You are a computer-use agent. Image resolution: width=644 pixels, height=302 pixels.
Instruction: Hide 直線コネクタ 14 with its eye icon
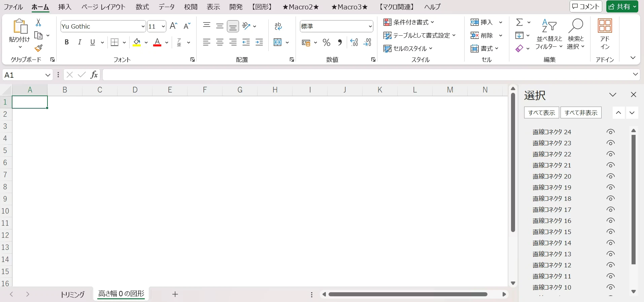click(x=611, y=243)
